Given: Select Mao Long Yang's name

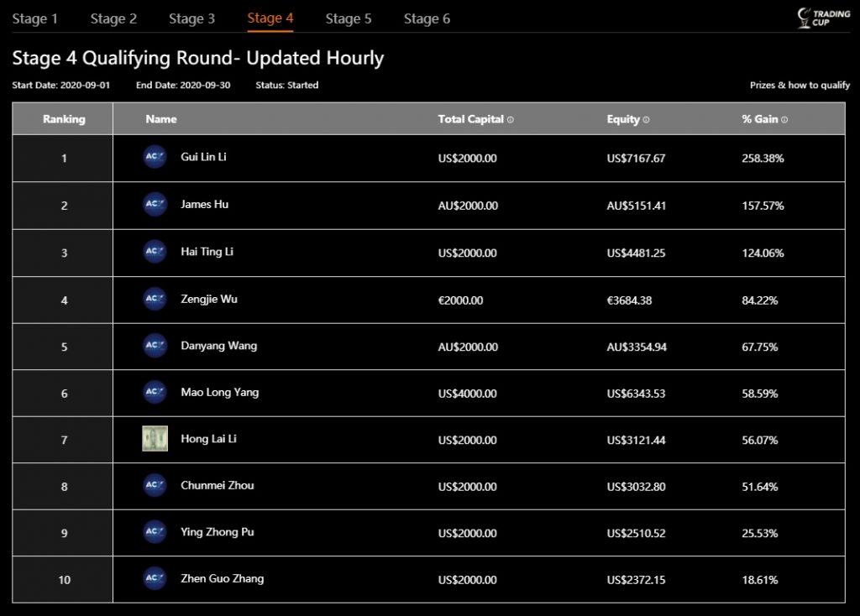Looking at the screenshot, I should pyautogui.click(x=219, y=392).
